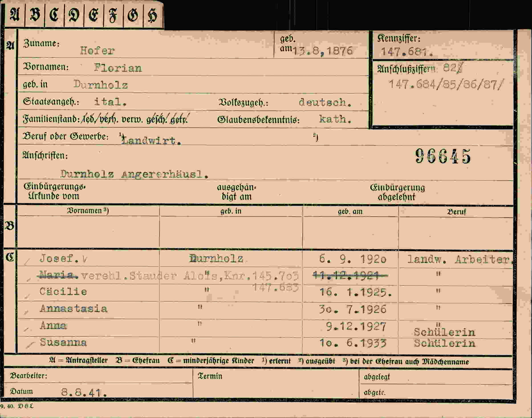532x418 pixels.
Task: Click 'Schülerin' in the Anna row
Action: pyautogui.click(x=444, y=332)
